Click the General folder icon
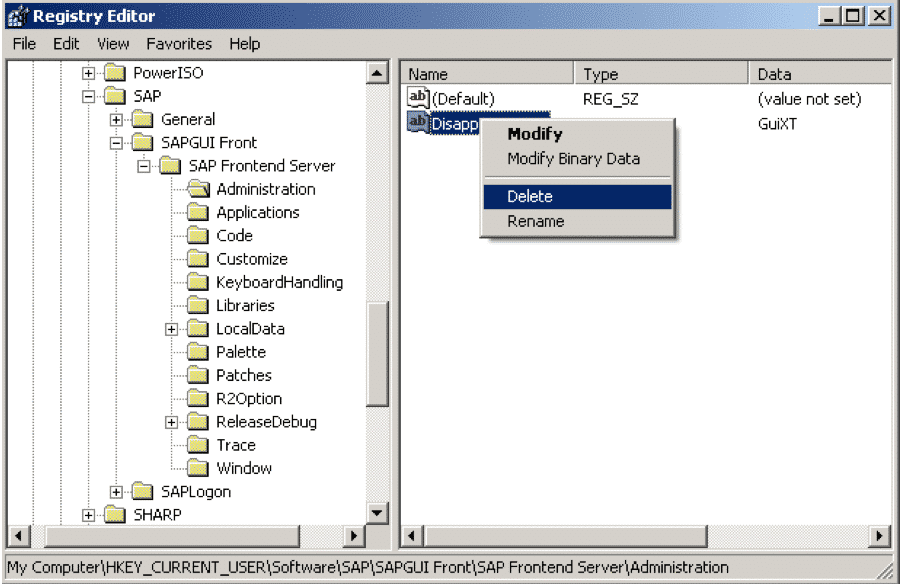Screen dimensions: 902x584 (x=143, y=120)
